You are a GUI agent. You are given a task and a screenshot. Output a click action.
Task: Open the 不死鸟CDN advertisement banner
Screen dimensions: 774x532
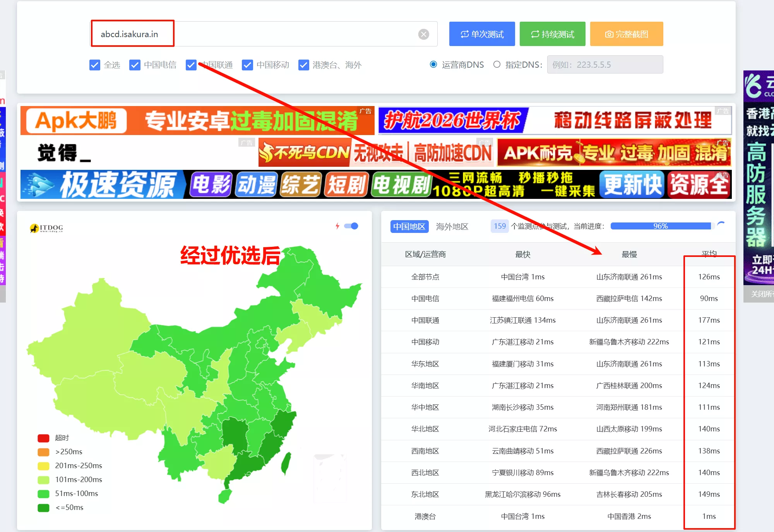coord(375,152)
